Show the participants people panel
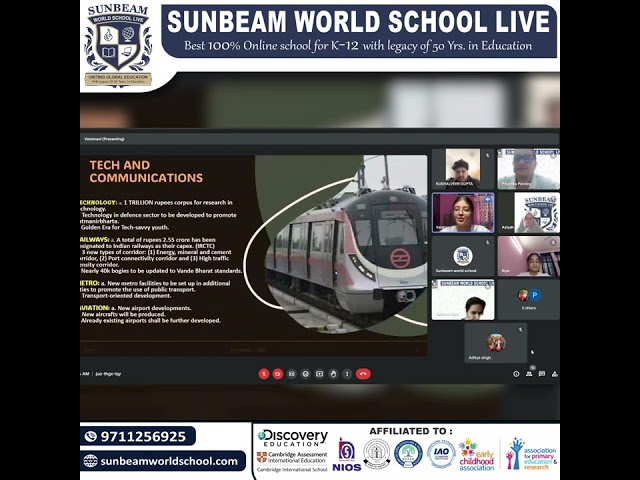The height and width of the screenshot is (480, 640). pos(529,374)
